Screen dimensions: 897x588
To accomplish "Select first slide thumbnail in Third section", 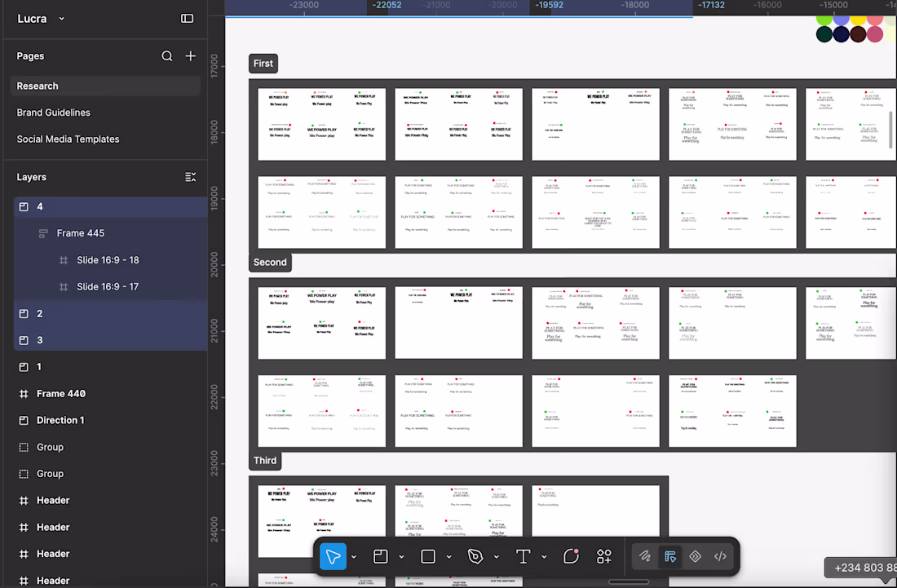I will point(321,521).
